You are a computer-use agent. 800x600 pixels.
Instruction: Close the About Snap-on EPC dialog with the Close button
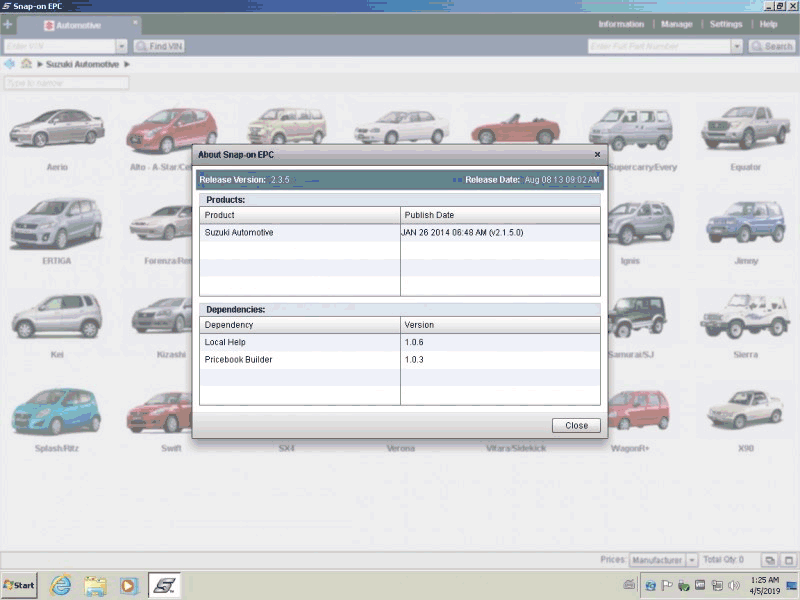coord(576,426)
